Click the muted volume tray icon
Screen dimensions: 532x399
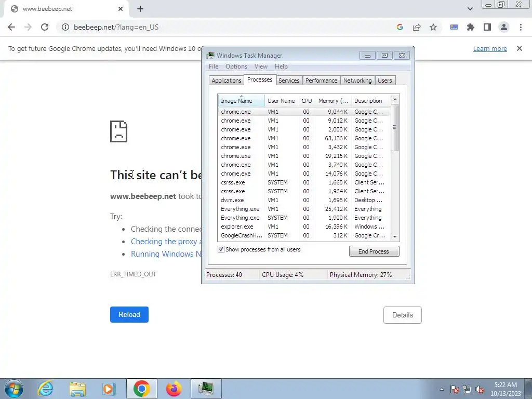(480, 389)
